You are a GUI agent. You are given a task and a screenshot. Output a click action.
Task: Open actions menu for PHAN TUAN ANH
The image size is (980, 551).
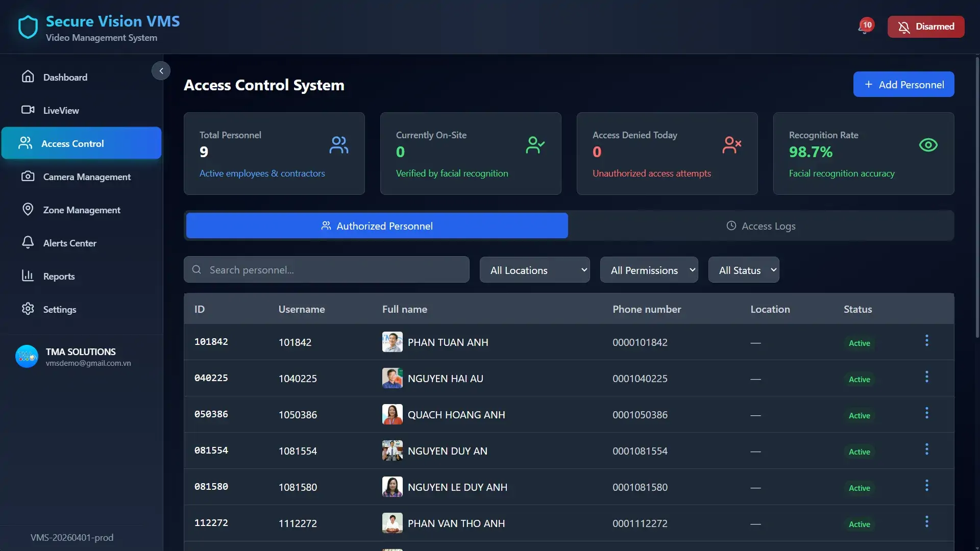click(927, 341)
